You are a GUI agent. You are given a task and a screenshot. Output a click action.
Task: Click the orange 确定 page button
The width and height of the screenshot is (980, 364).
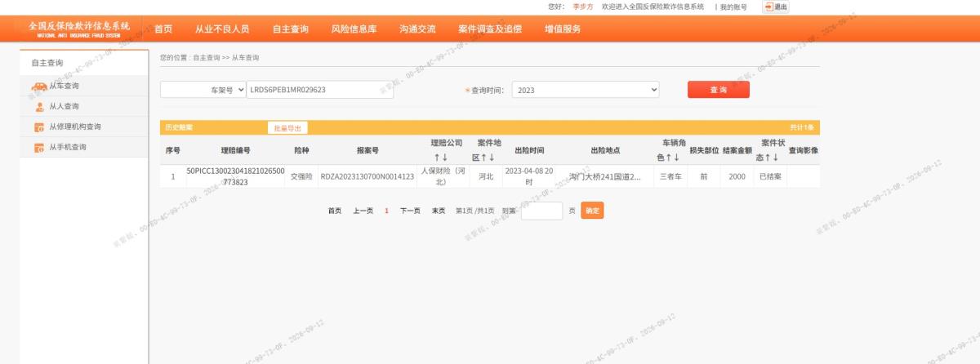[x=592, y=211]
